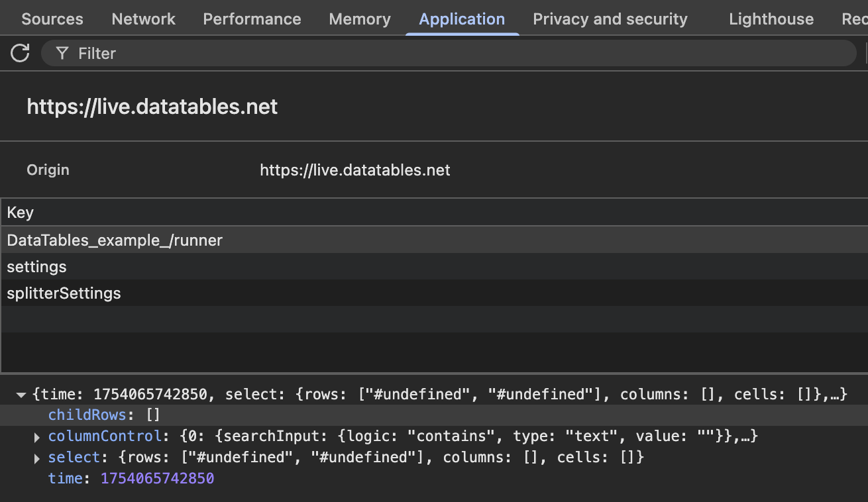
Task: Select the splitterSettings key row
Action: point(434,293)
